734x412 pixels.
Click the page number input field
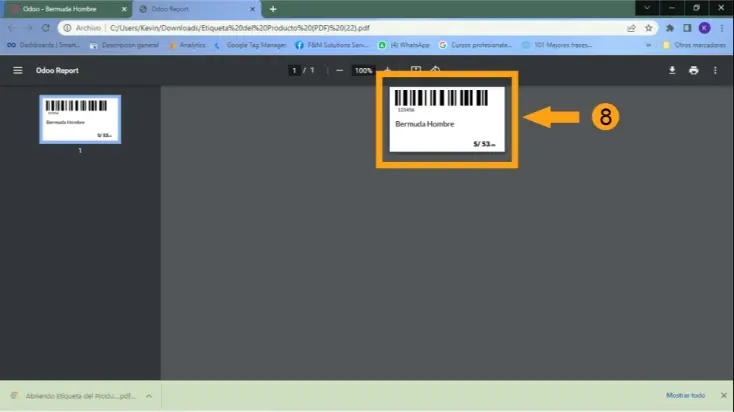[294, 71]
